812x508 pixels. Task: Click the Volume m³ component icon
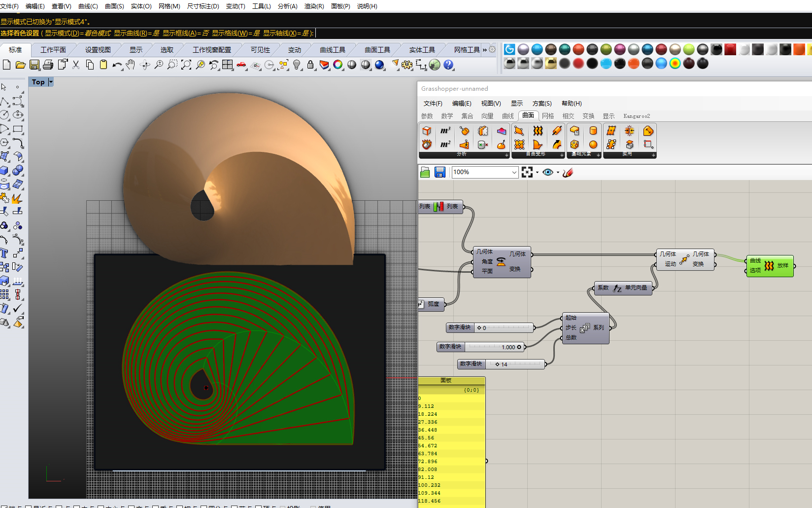[445, 131]
